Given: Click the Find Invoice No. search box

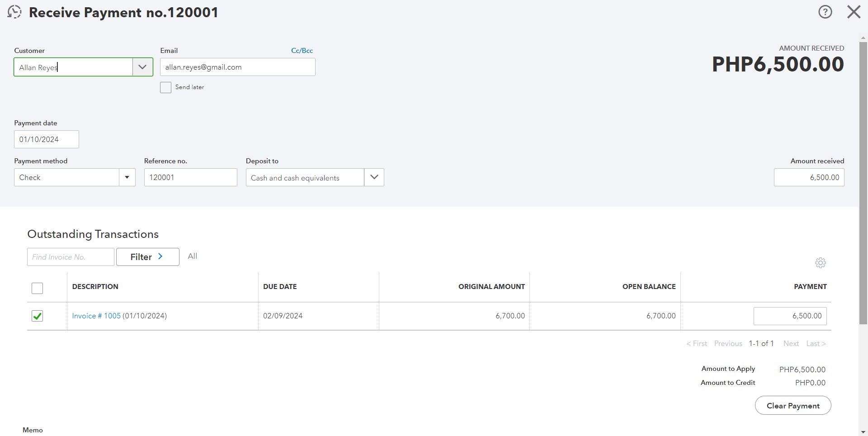Looking at the screenshot, I should 71,257.
